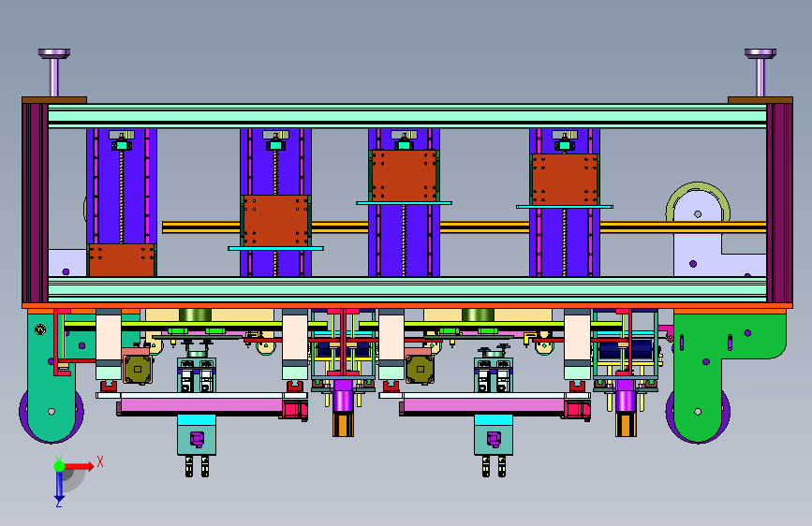Click the green Y axis dot on triad
Viewport: 812px width, 526px height.
tap(59, 466)
